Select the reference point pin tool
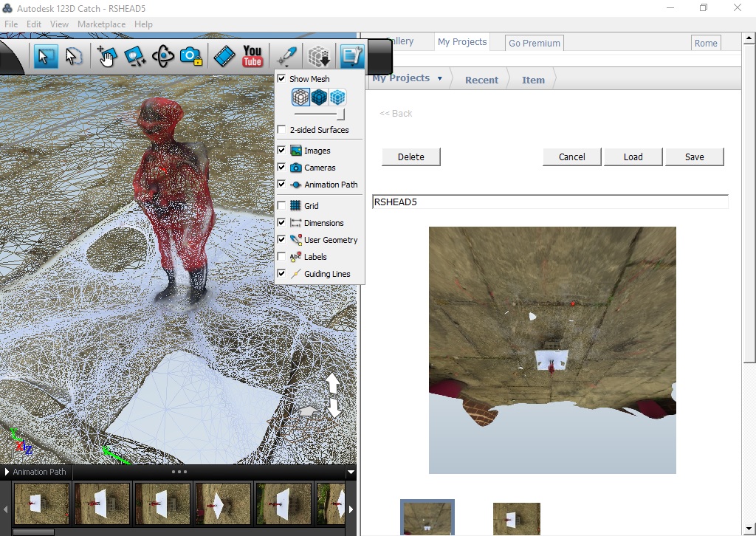This screenshot has height=536, width=756. (287, 56)
